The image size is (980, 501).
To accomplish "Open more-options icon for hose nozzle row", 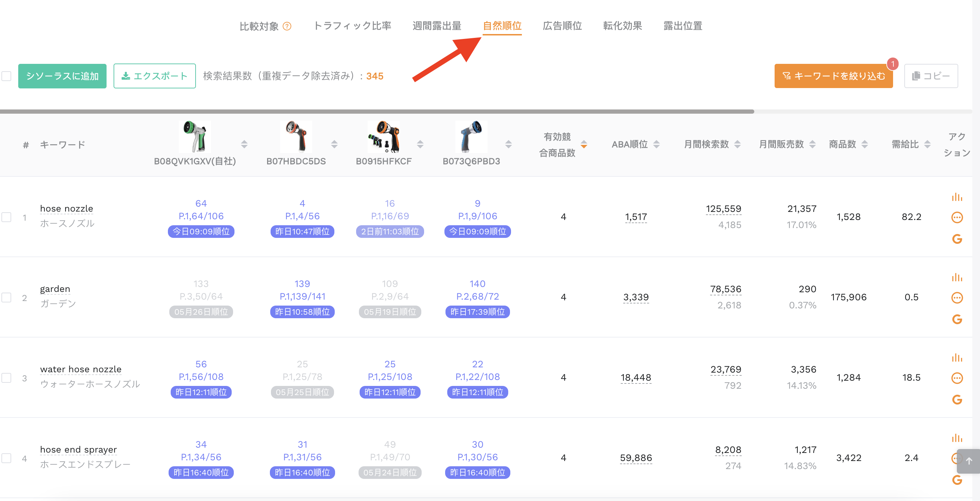I will (x=957, y=218).
